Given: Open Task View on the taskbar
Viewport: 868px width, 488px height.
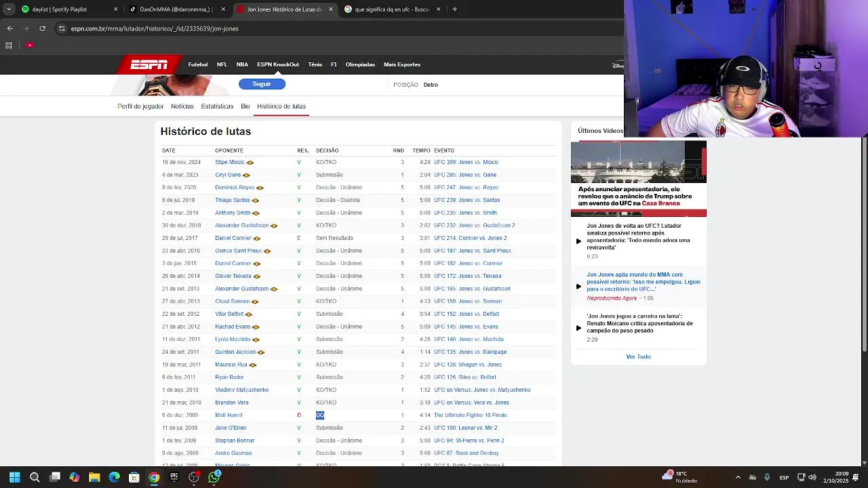Looking at the screenshot, I should tap(55, 477).
